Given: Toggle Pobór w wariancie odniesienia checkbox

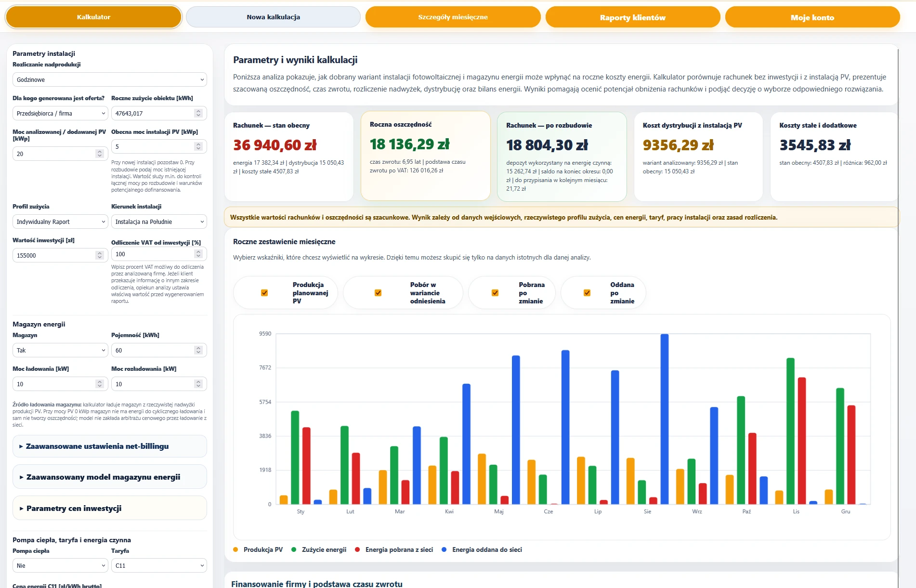Looking at the screenshot, I should point(378,293).
